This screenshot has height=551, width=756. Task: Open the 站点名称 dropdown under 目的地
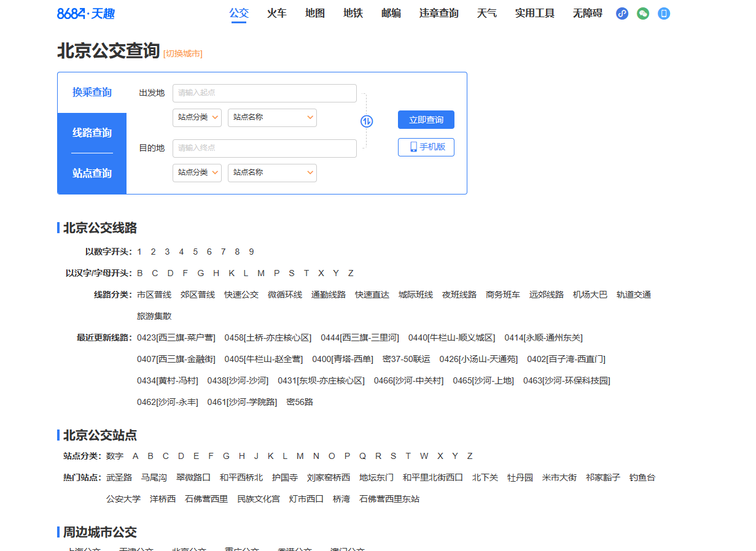(x=272, y=173)
